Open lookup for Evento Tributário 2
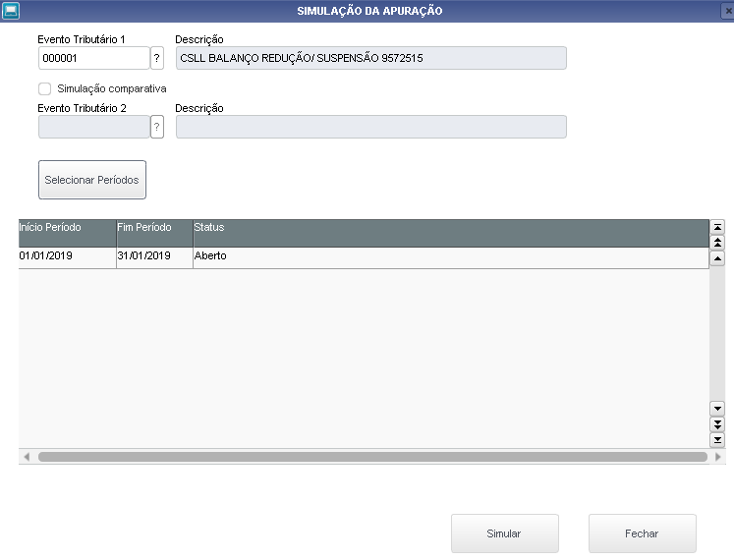The width and height of the screenshot is (734, 560). tap(157, 127)
